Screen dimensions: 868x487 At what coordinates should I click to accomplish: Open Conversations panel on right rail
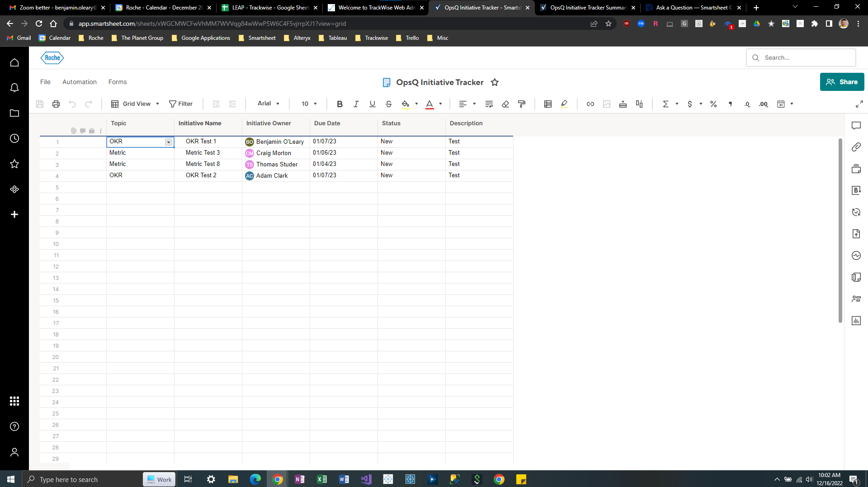pos(856,126)
